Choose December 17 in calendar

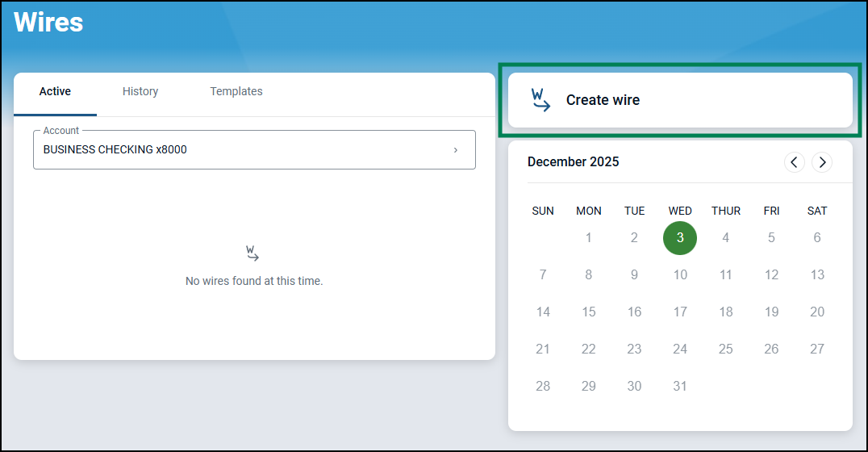(x=680, y=312)
